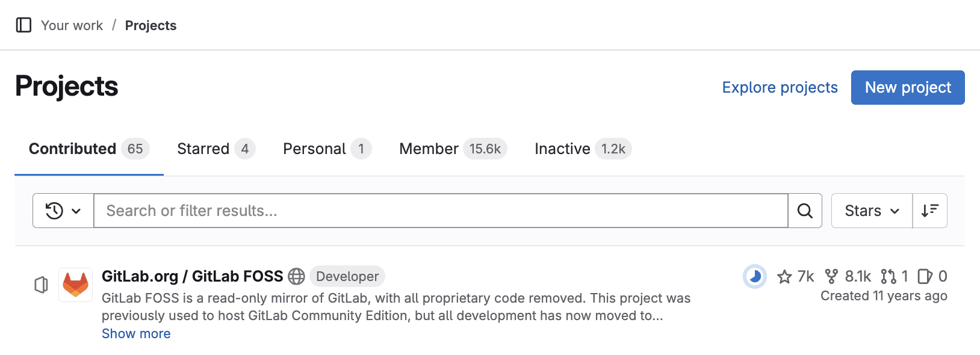Open the 8.1k forks count
This screenshot has width=980, height=355.
click(848, 276)
